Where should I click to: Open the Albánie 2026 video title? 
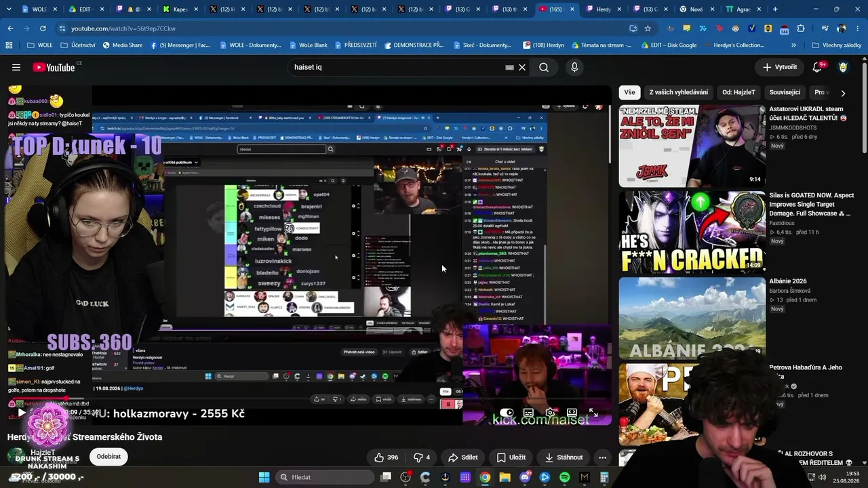(788, 281)
